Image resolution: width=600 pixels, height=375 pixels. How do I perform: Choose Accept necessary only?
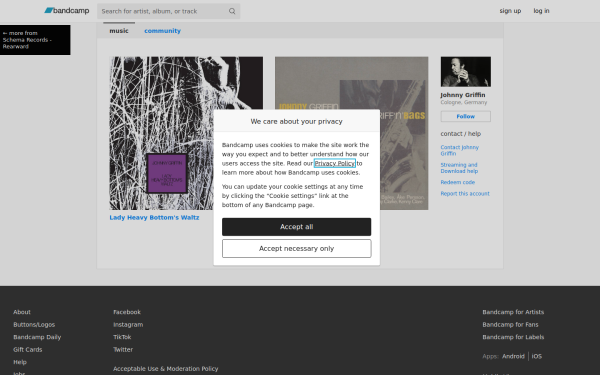click(296, 248)
